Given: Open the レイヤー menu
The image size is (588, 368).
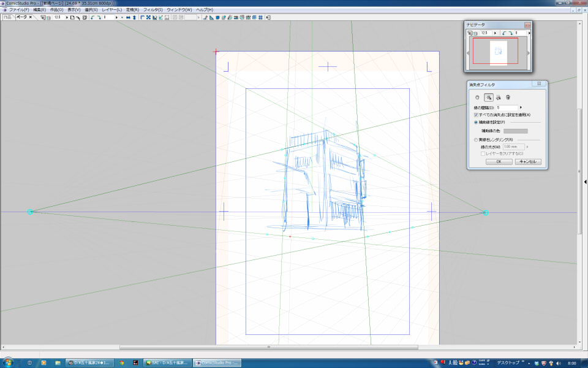Looking at the screenshot, I should [x=111, y=10].
